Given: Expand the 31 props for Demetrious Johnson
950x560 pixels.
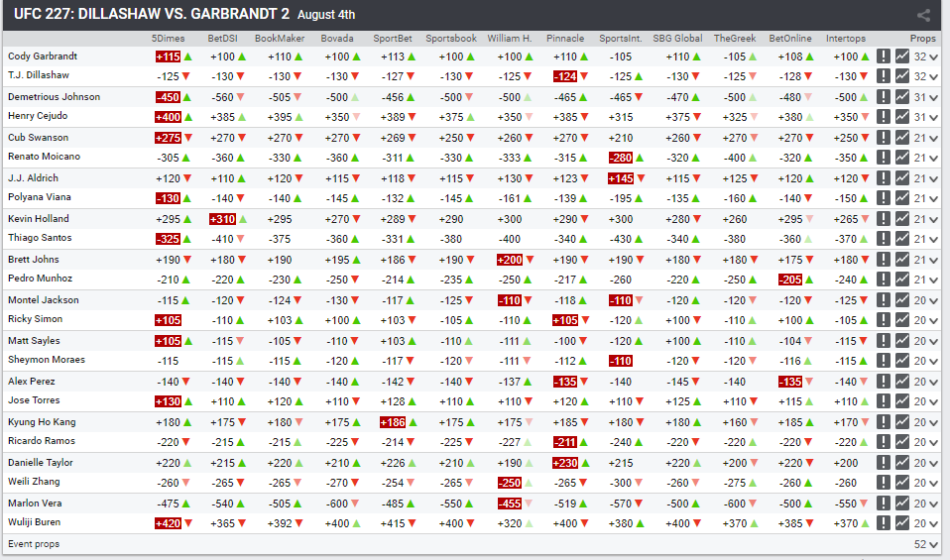Looking at the screenshot, I should coord(926,97).
